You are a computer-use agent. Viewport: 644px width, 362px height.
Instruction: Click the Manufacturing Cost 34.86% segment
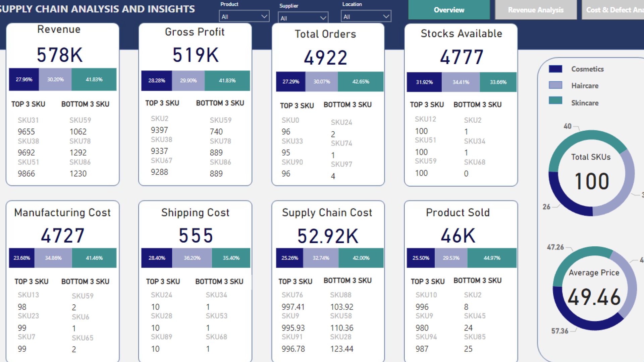53,258
